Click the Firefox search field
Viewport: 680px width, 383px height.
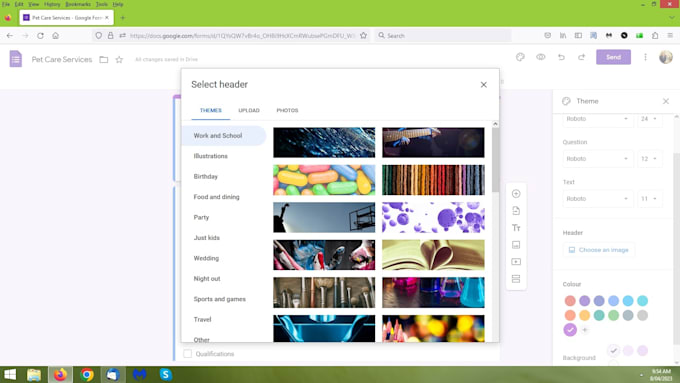tap(442, 36)
